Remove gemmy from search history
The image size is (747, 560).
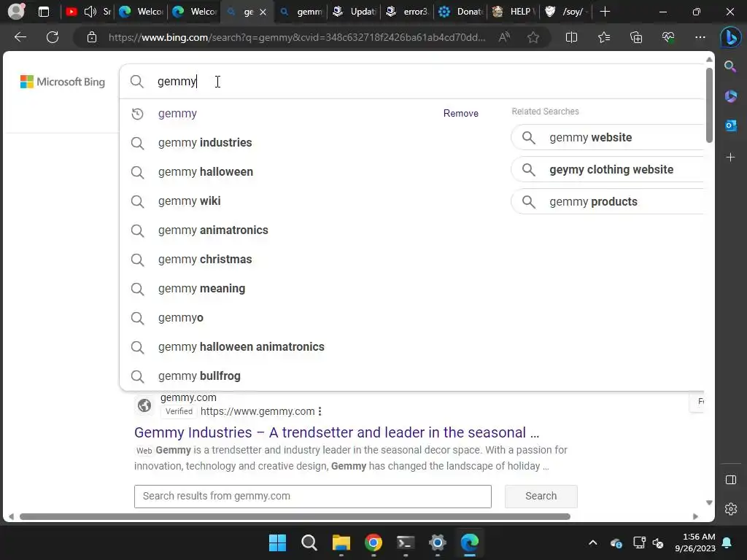pos(461,113)
